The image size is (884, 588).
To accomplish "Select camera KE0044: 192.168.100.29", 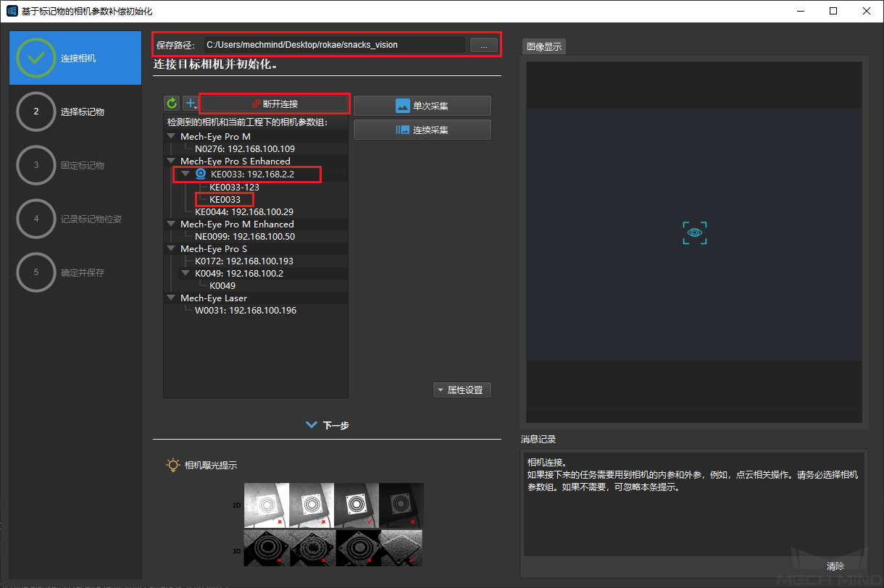I will (244, 211).
